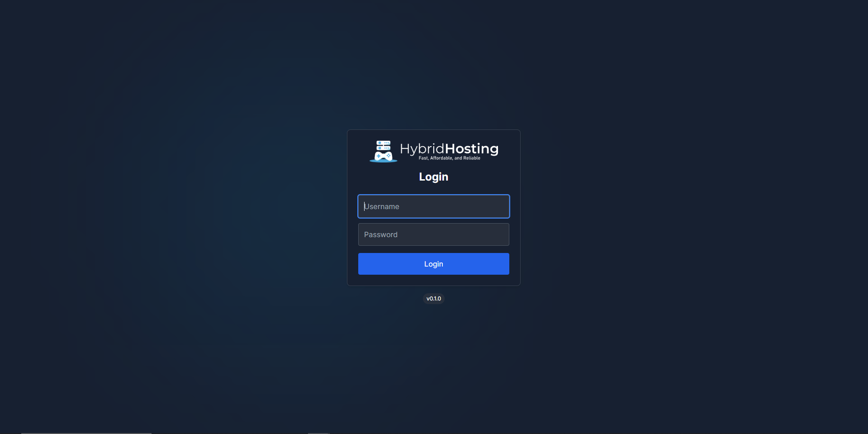Activate the Password entry box
The image size is (868, 434).
pos(433,234)
